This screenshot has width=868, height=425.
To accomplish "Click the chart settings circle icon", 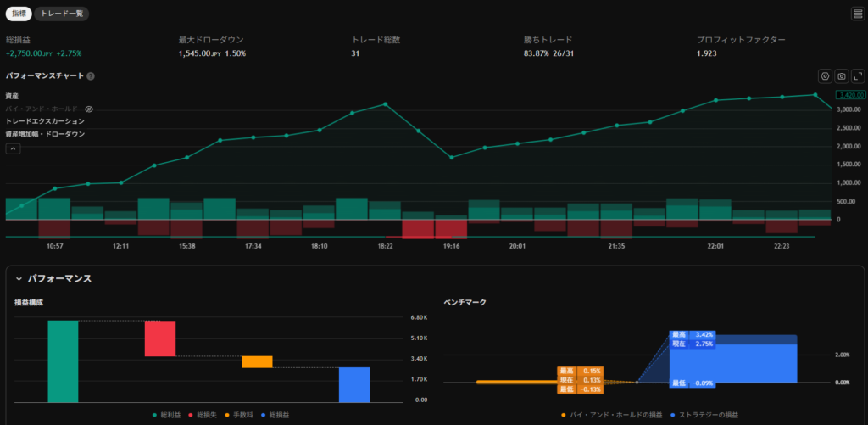I will 824,76.
